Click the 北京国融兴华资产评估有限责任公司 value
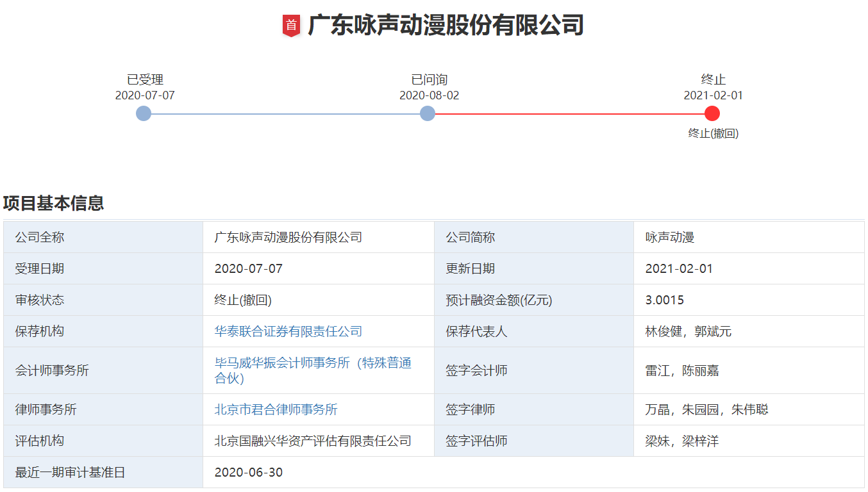 pyautogui.click(x=313, y=441)
